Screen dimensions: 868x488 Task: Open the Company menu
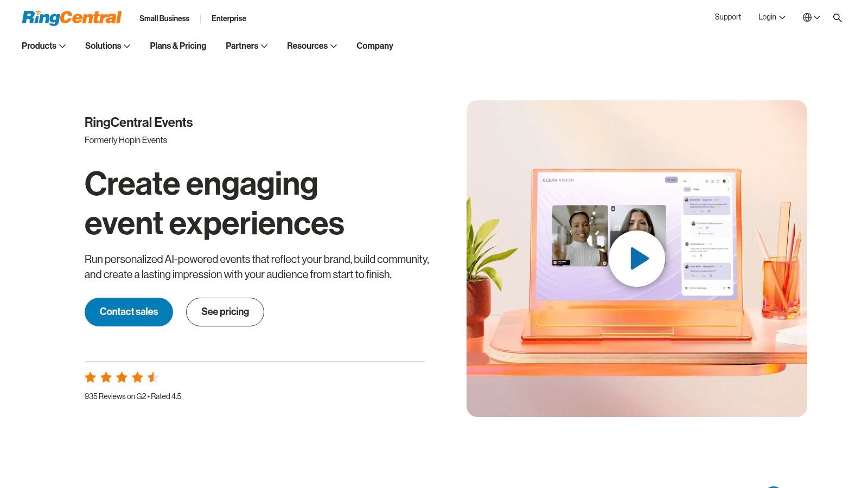click(x=374, y=46)
